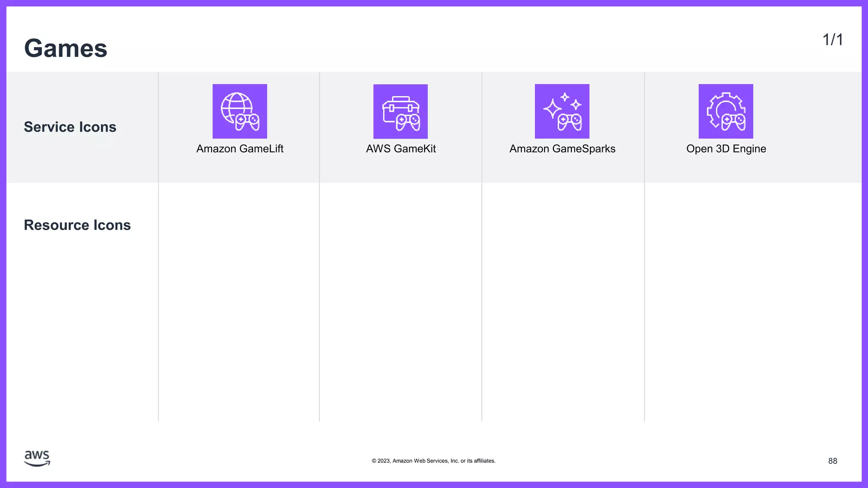The image size is (868, 488).
Task: Click the 'Resource Icons' row heading
Action: [x=77, y=225]
